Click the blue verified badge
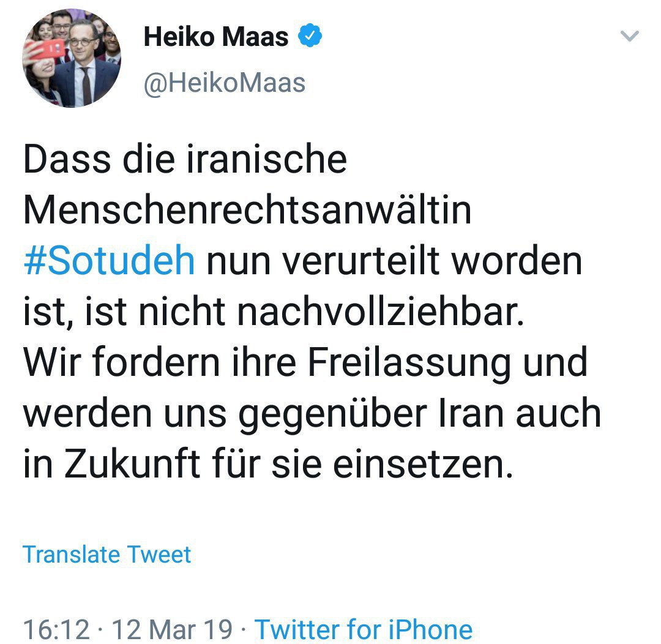This screenshot has height=644, width=661. (x=310, y=38)
